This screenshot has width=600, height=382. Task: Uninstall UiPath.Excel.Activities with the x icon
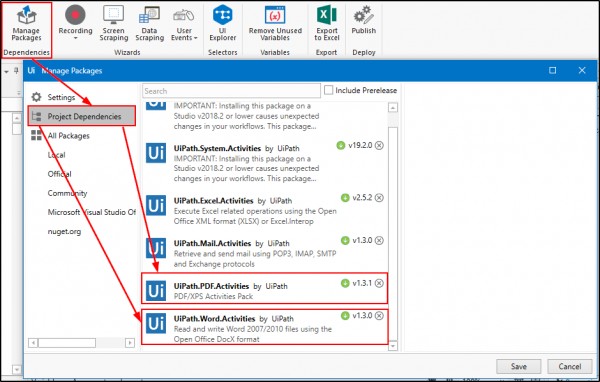(x=379, y=198)
